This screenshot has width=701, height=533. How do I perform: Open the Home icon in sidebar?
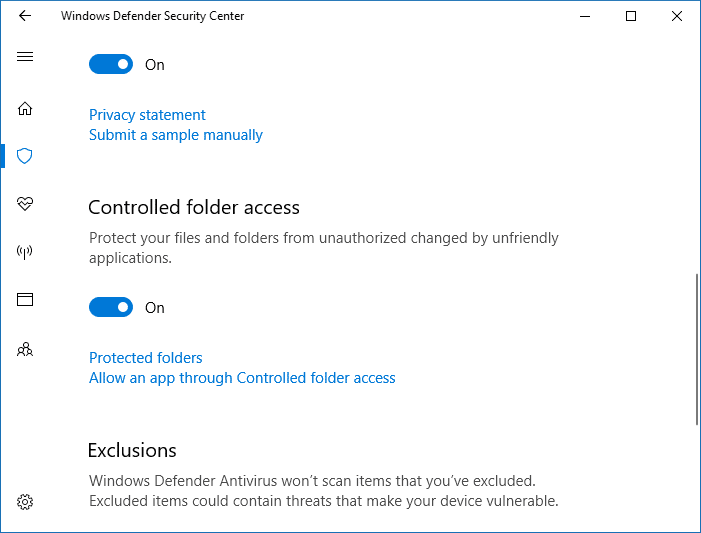point(25,108)
